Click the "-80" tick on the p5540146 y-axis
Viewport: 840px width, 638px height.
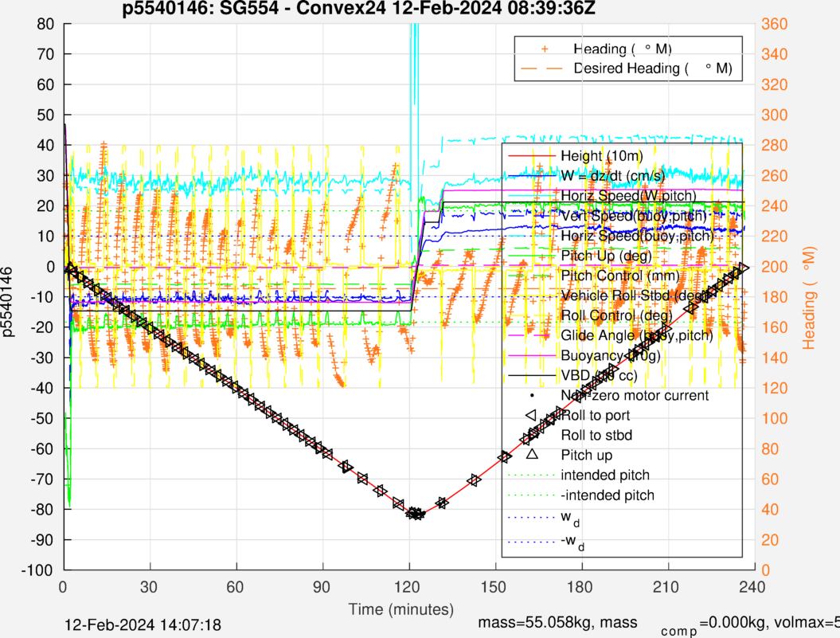click(x=42, y=509)
